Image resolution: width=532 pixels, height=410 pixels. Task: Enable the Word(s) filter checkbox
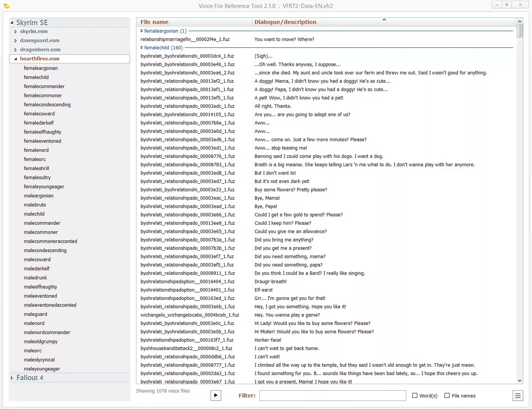click(x=415, y=396)
